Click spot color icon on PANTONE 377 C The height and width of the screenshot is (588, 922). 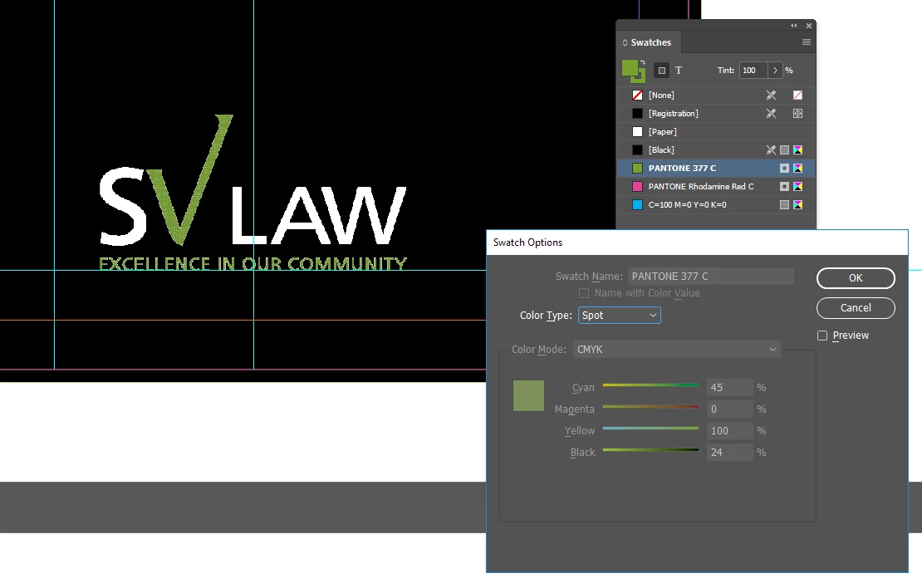coord(784,168)
